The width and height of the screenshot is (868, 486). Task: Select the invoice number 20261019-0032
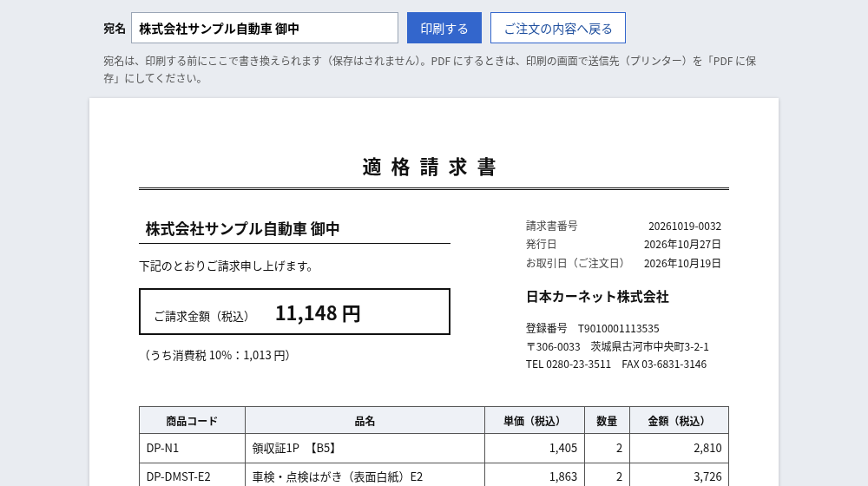(685, 226)
